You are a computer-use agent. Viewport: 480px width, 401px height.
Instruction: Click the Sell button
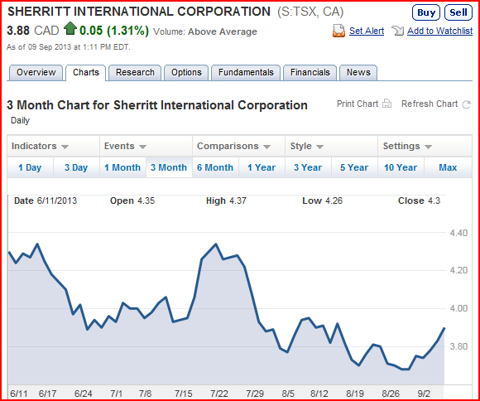point(458,13)
